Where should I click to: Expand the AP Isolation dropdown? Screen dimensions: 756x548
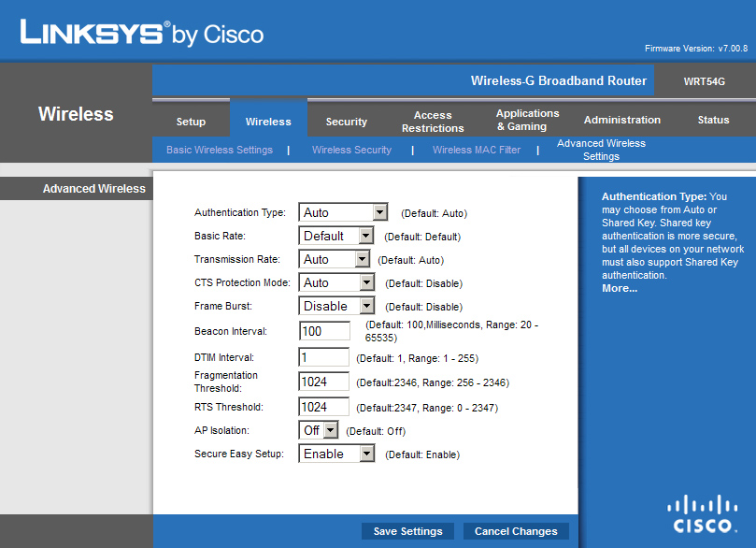319,430
